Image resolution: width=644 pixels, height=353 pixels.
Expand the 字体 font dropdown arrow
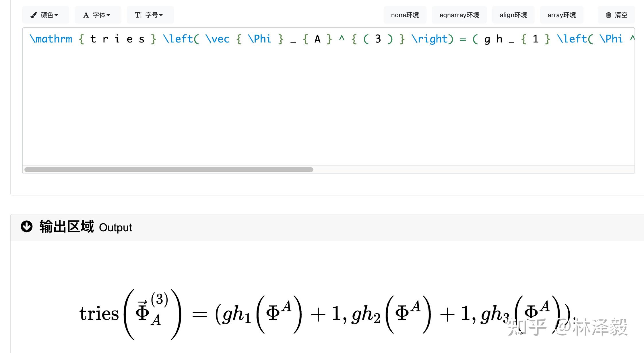point(108,15)
